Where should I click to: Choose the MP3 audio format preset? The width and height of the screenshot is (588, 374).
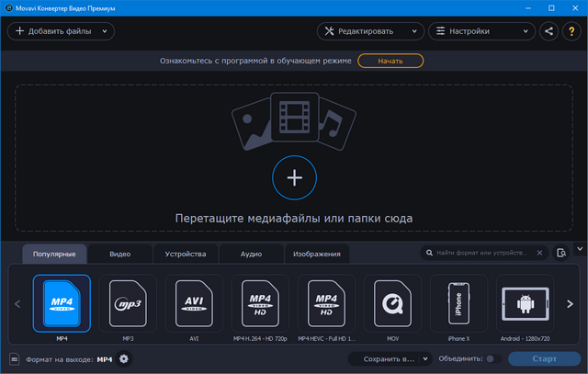(128, 304)
